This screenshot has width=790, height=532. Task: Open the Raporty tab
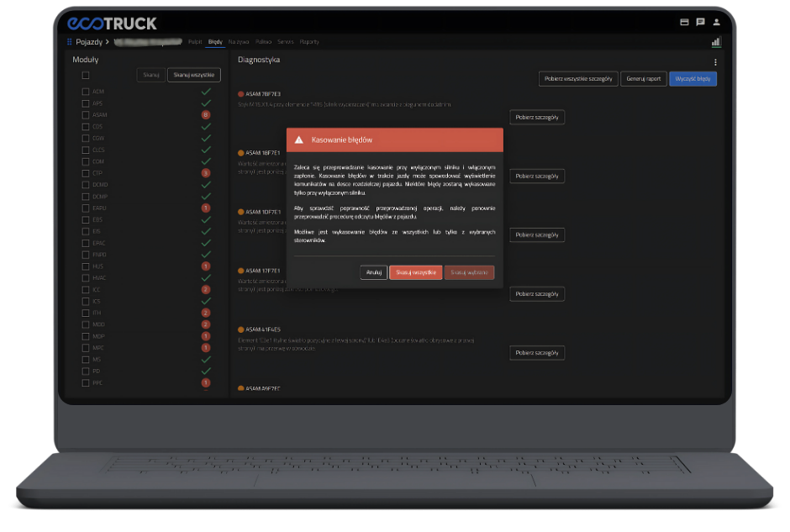[x=309, y=41]
